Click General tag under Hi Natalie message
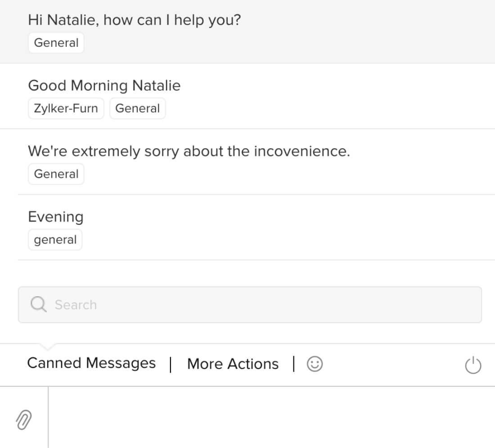This screenshot has height=448, width=495. (56, 43)
